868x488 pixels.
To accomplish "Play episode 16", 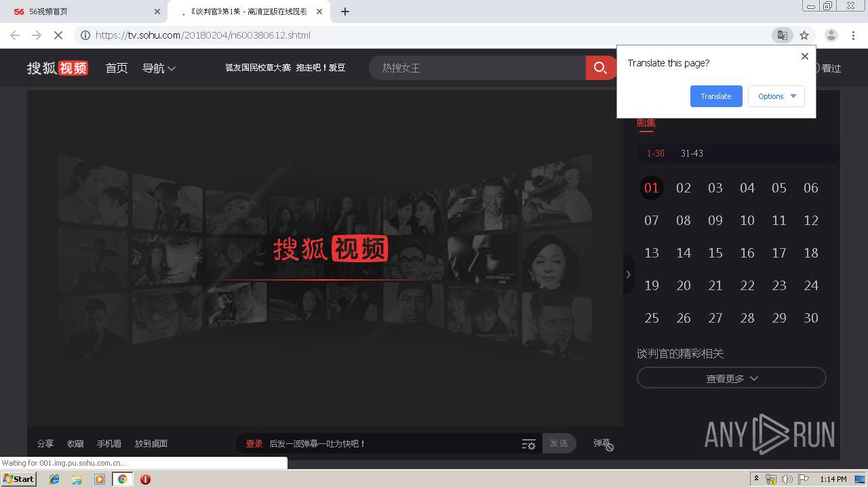I will (747, 253).
